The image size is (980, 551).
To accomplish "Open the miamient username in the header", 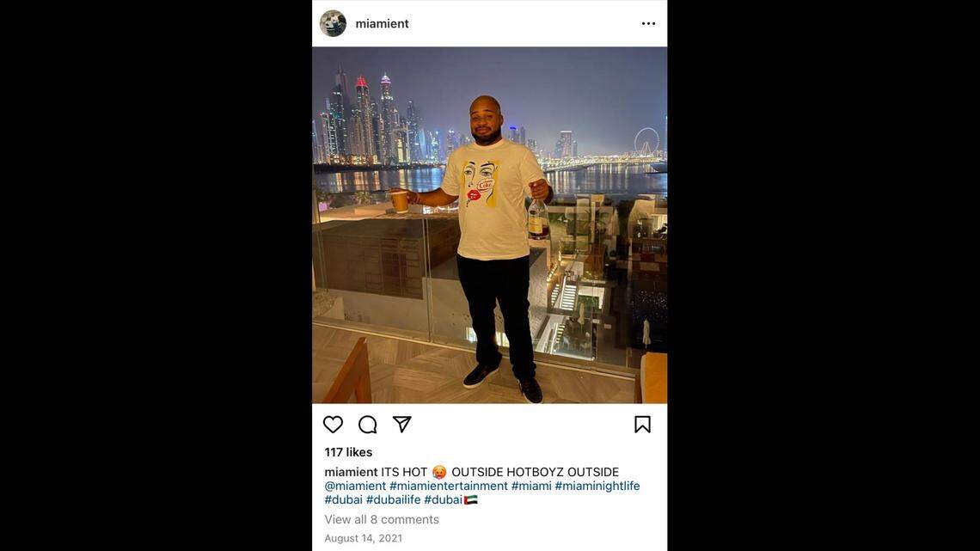I will pyautogui.click(x=382, y=24).
